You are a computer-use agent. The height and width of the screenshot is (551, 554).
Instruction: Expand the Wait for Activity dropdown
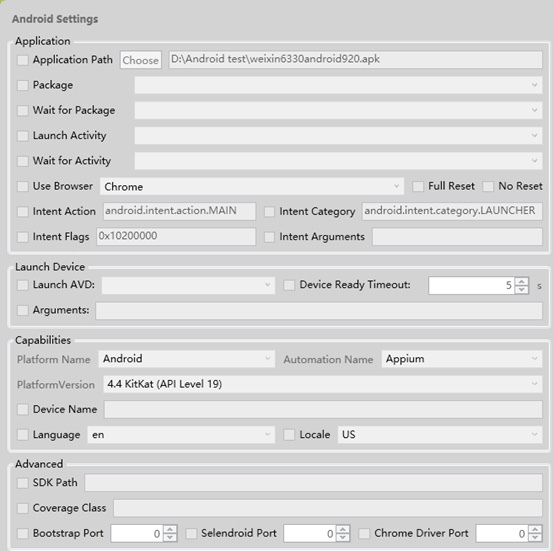338,161
